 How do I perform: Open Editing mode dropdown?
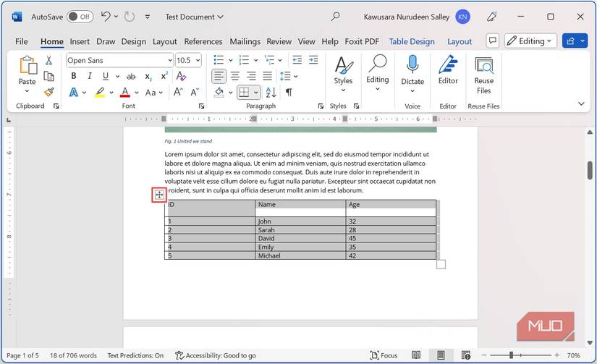pos(530,41)
